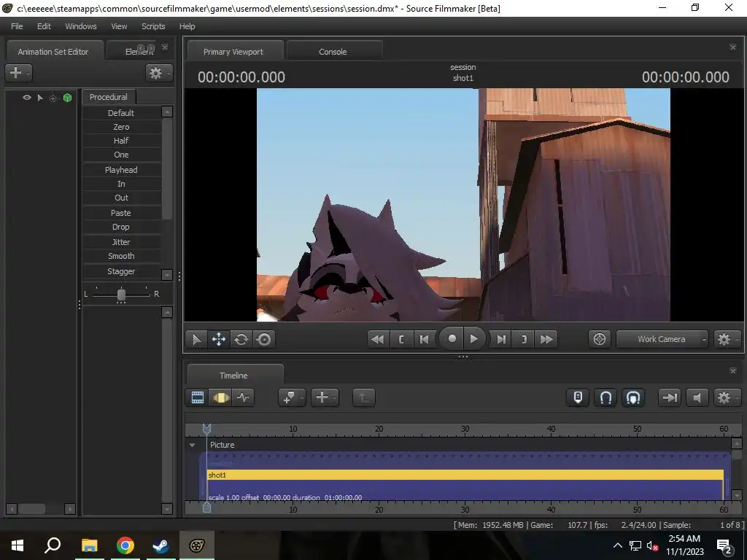Collapse the Picture track triangle
The height and width of the screenshot is (560, 747).
(x=193, y=445)
